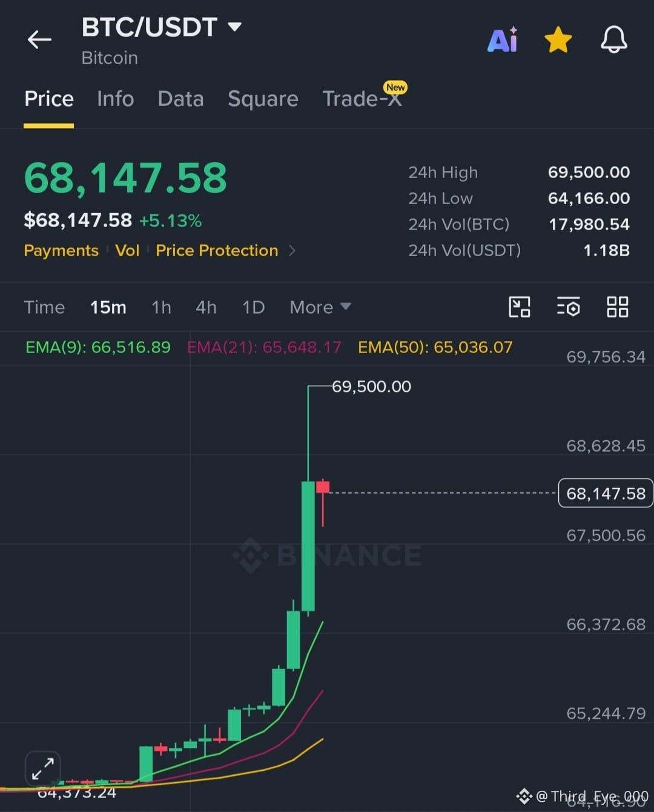Screen dimensions: 654x812
Task: Tap the Bitcoin subtitle text
Action: 110,58
